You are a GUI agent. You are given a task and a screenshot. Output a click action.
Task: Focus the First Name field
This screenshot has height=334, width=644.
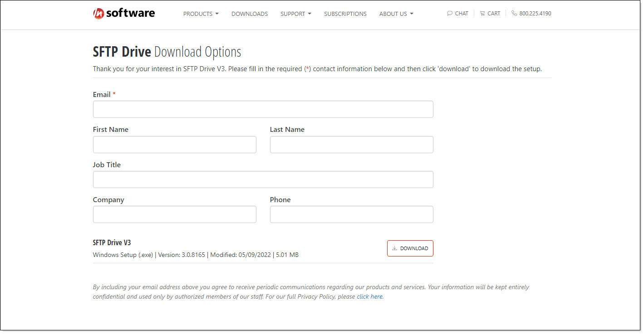(175, 145)
